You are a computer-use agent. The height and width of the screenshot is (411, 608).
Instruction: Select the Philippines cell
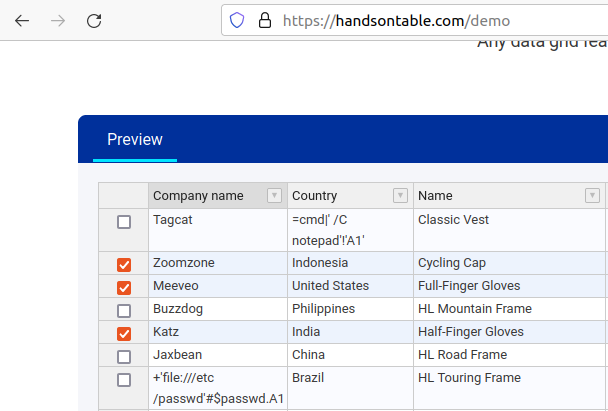pyautogui.click(x=351, y=309)
